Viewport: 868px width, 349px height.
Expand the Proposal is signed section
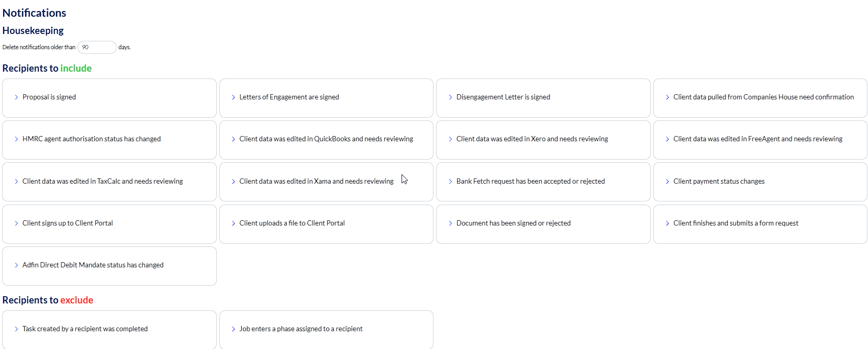point(17,97)
